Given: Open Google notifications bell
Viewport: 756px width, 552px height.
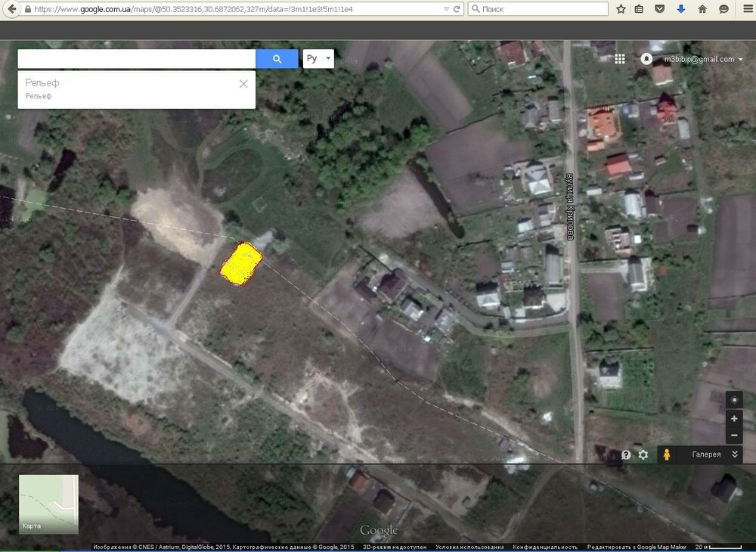Looking at the screenshot, I should pyautogui.click(x=646, y=59).
